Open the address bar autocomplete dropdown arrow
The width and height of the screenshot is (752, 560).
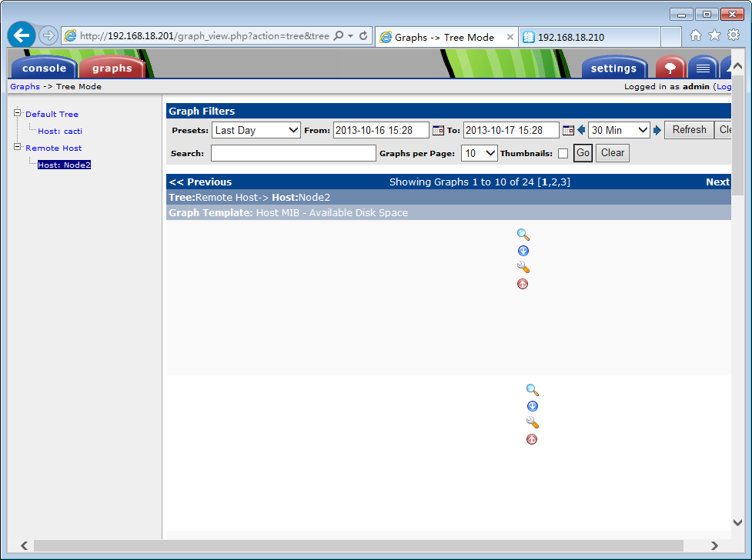(350, 36)
